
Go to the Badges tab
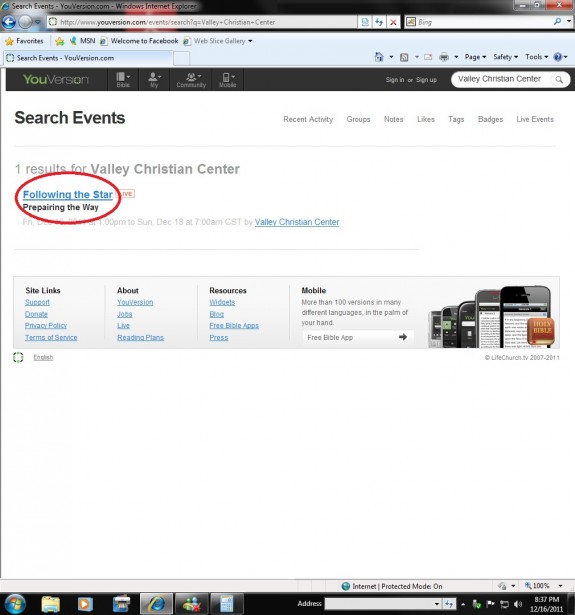tap(490, 119)
